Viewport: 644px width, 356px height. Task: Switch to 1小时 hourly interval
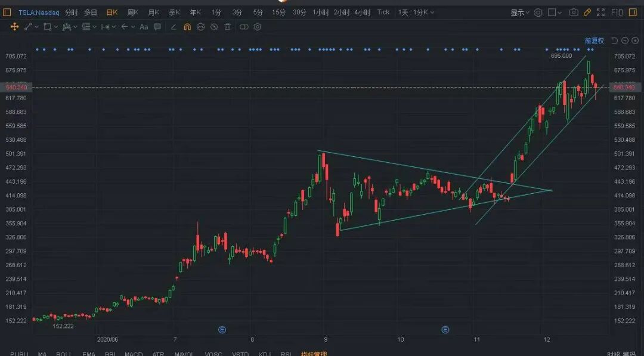point(321,13)
